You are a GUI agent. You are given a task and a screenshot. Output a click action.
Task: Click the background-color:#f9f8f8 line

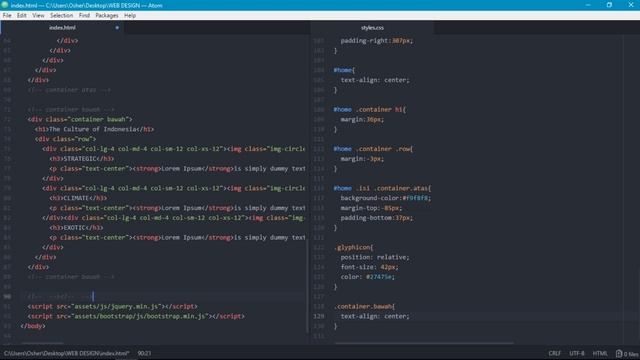[386, 198]
